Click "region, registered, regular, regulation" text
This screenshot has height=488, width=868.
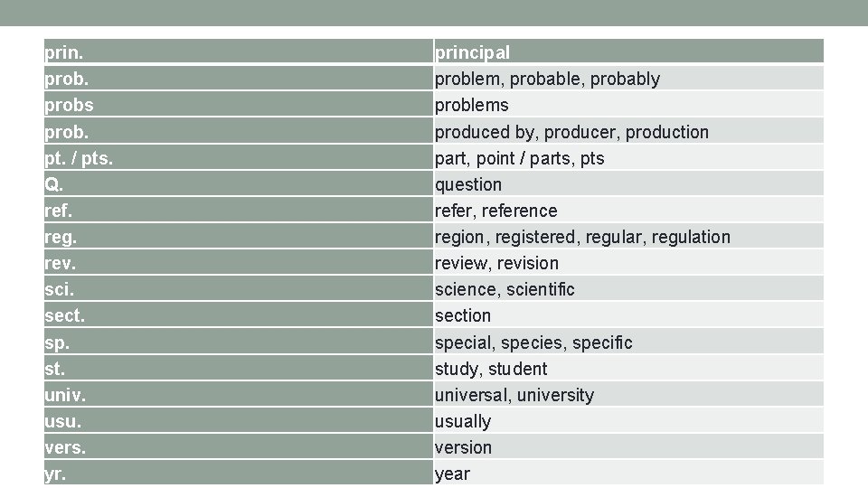click(582, 237)
